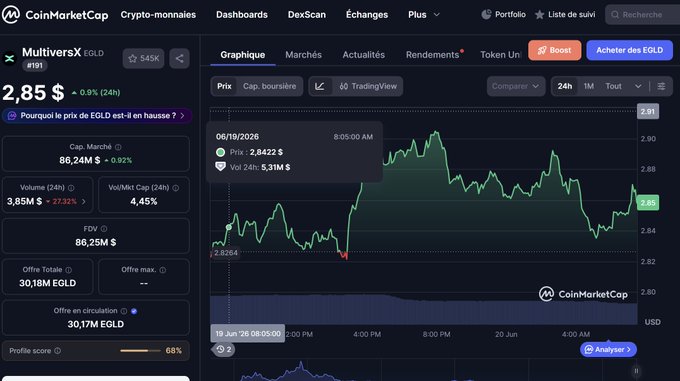Switch to the Graphique tab
This screenshot has width=680, height=381.
(x=242, y=55)
